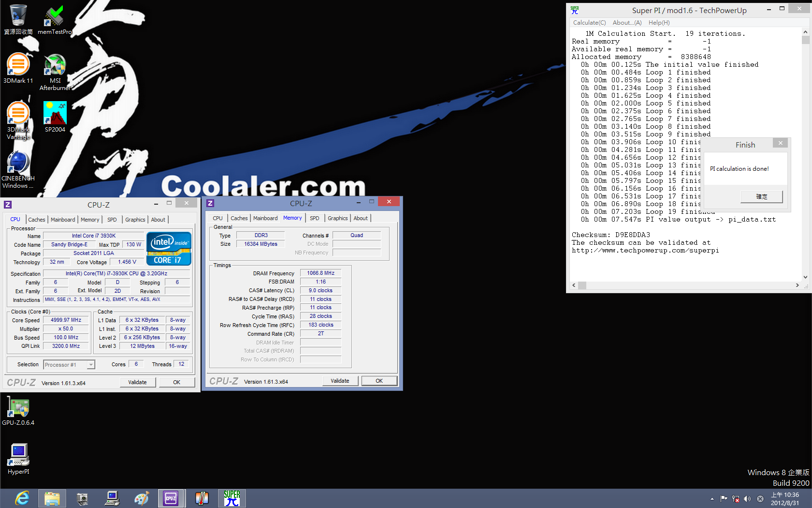Click the Level 3 cache 12 MBytes value
The image size is (812, 508).
coord(143,346)
